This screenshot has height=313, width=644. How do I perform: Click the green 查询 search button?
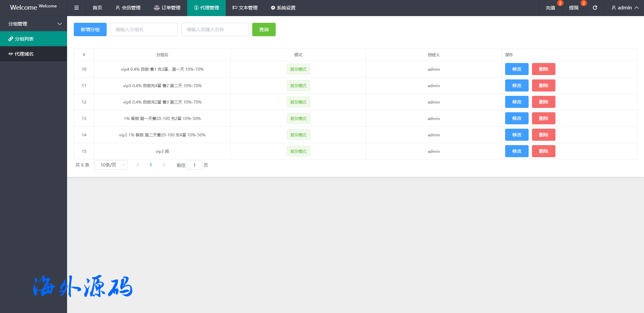tap(264, 29)
